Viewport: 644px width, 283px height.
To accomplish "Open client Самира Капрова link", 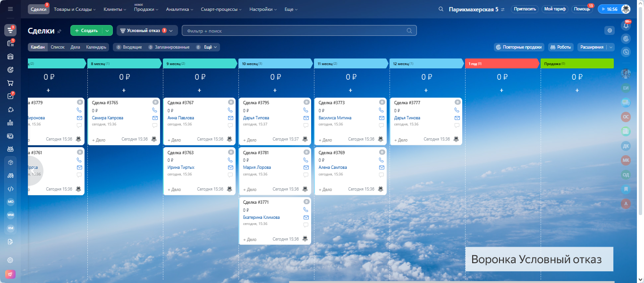I will pyautogui.click(x=108, y=118).
